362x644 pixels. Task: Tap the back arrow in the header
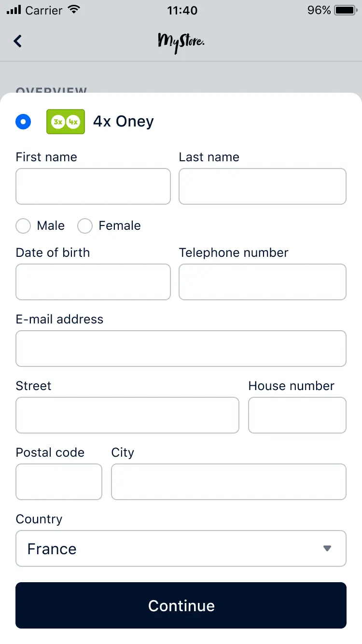tap(18, 41)
